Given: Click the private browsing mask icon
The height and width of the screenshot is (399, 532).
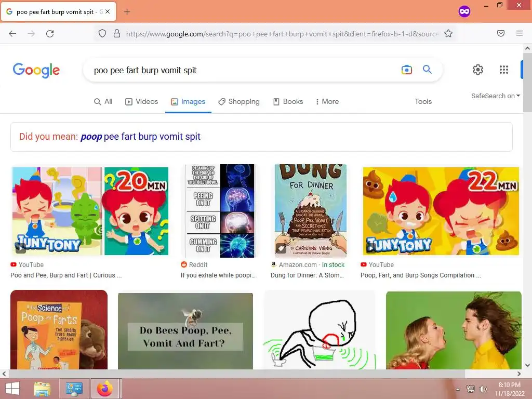Looking at the screenshot, I should [464, 11].
